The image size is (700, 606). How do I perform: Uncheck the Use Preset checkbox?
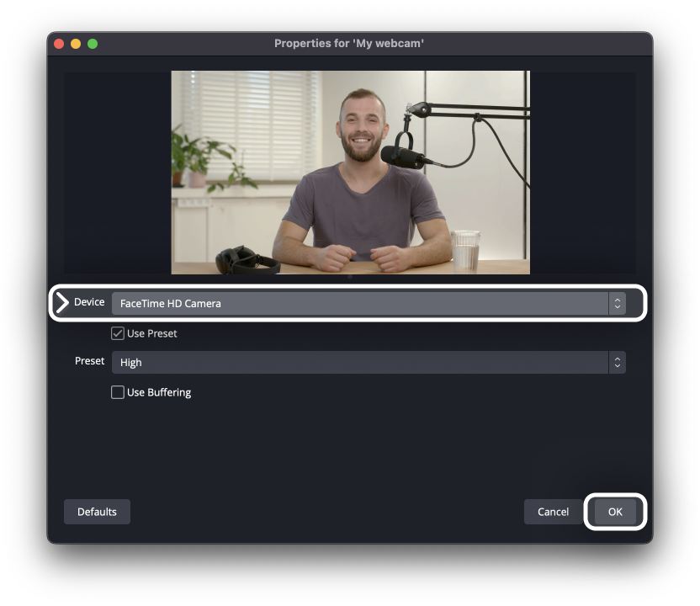(x=118, y=333)
